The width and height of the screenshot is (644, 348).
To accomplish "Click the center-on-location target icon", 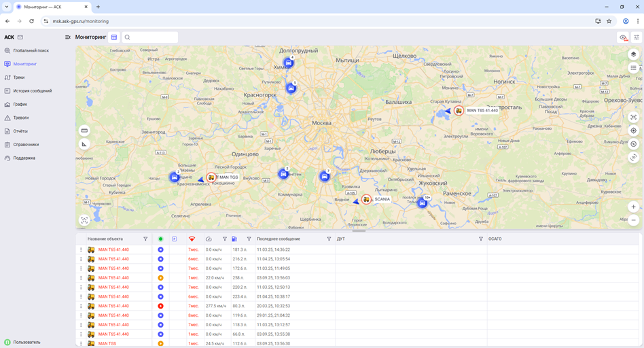I will [633, 130].
